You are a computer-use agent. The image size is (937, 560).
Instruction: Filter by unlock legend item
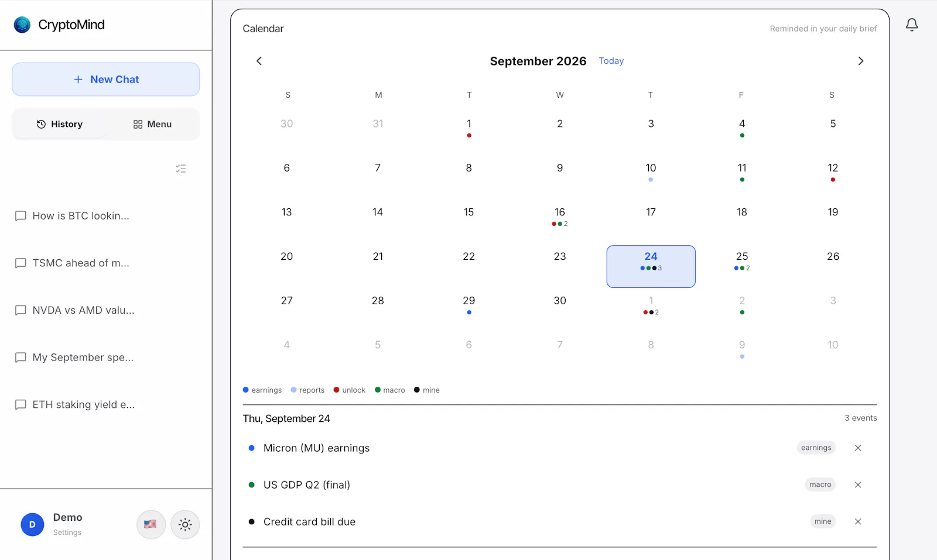(x=350, y=390)
